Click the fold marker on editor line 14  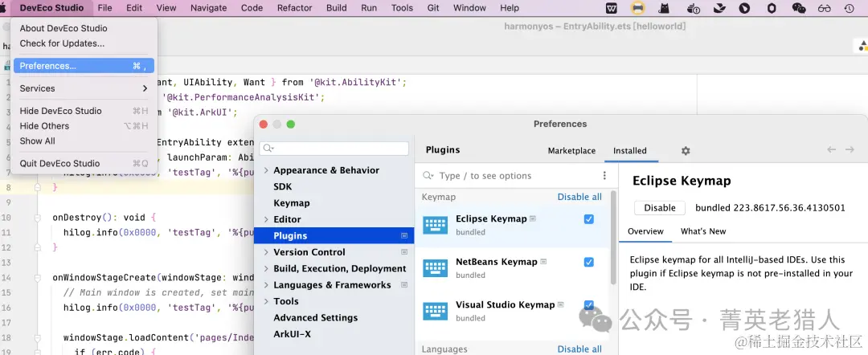(x=38, y=278)
